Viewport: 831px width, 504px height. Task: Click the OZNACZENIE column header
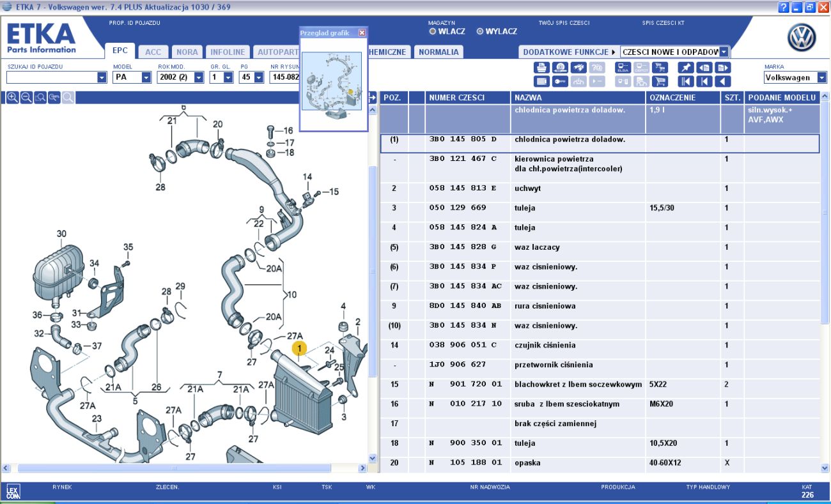point(683,98)
